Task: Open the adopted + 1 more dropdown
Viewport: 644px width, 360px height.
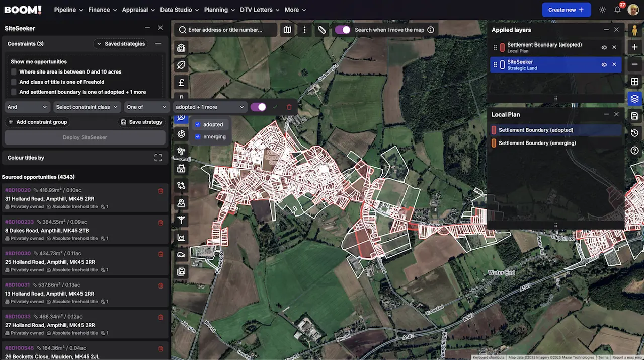Action: click(210, 107)
